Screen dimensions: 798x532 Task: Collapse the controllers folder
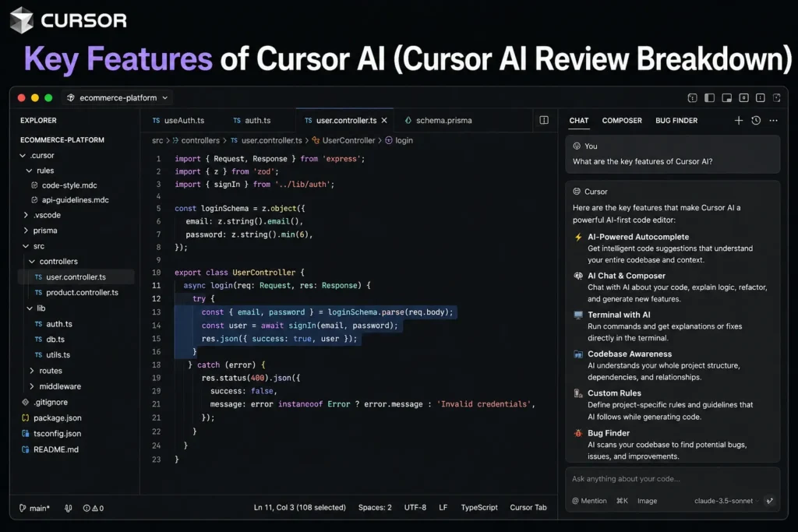coord(32,262)
